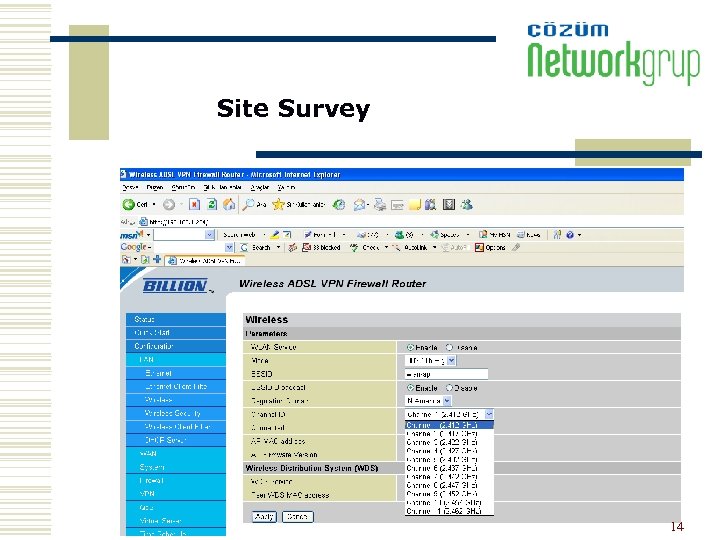Select Enable for WLAN Service
The height and width of the screenshot is (540, 720).
411,348
